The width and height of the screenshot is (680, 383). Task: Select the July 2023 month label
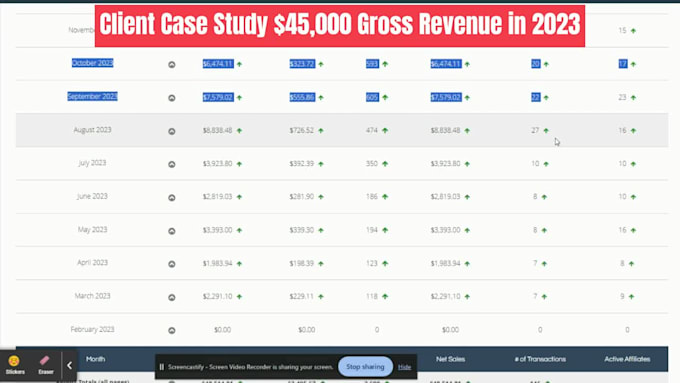pos(92,163)
